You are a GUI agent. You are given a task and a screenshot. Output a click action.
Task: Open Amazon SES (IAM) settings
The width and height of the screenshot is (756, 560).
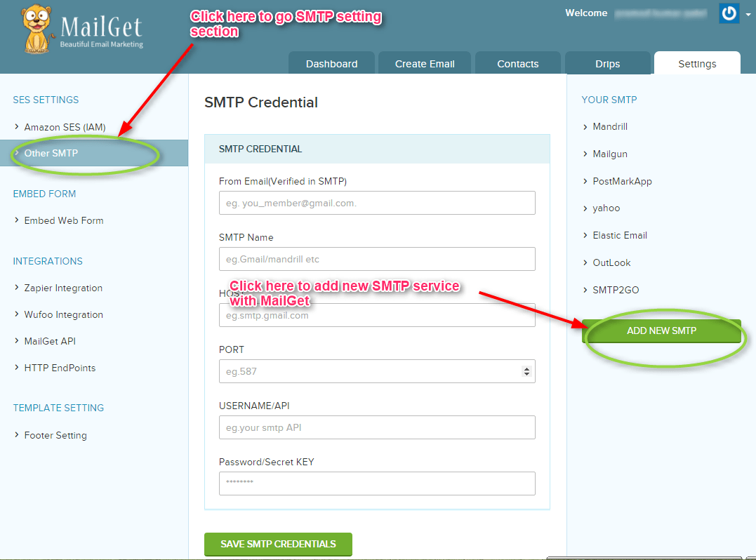[x=65, y=127]
